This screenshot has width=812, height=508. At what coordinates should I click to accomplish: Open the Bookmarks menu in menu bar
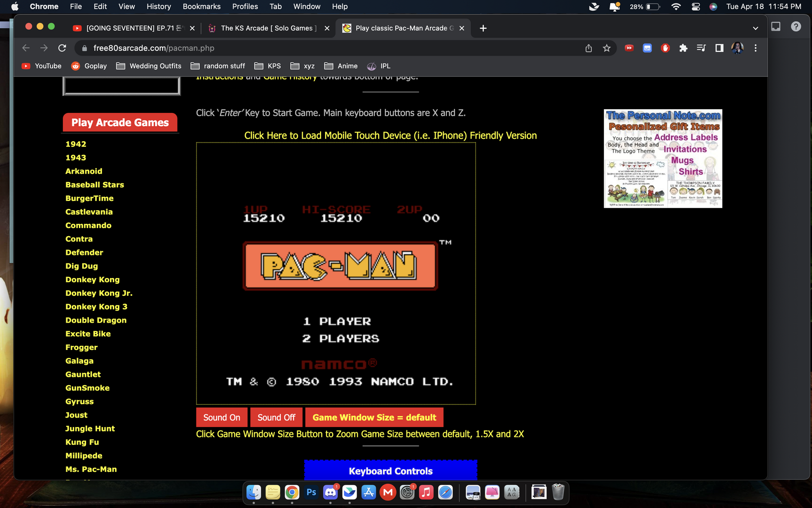tap(202, 7)
